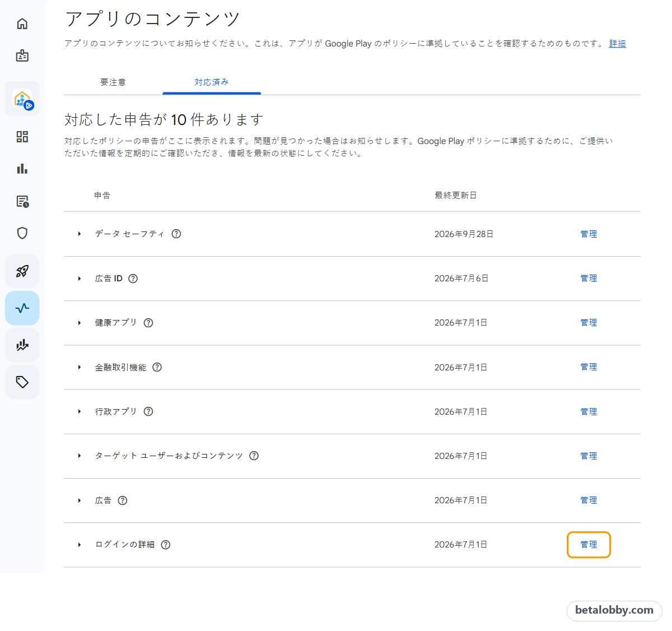Open the rocket release icon
This screenshot has width=672, height=631.
point(22,271)
